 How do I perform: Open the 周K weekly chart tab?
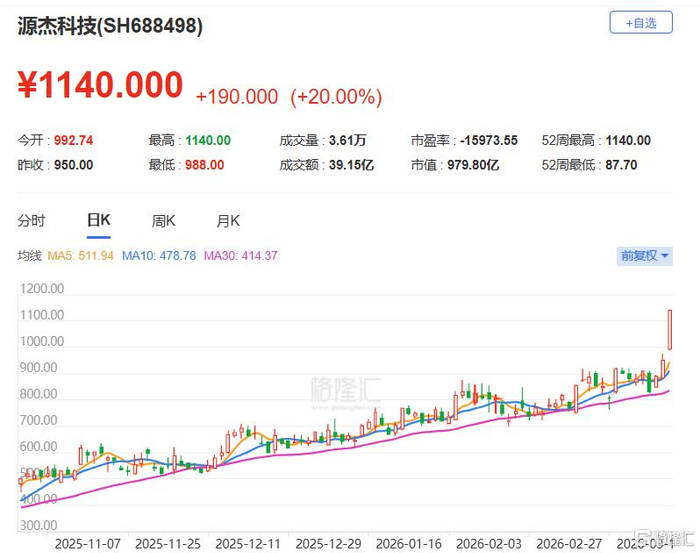163,221
